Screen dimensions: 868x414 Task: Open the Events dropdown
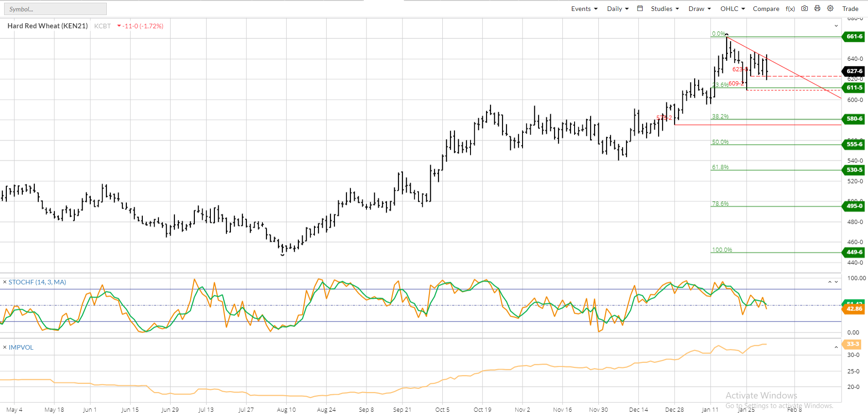(x=584, y=8)
